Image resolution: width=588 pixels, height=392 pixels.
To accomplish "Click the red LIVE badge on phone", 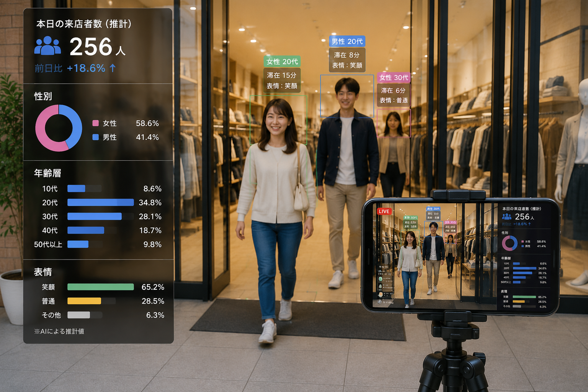I will [384, 211].
